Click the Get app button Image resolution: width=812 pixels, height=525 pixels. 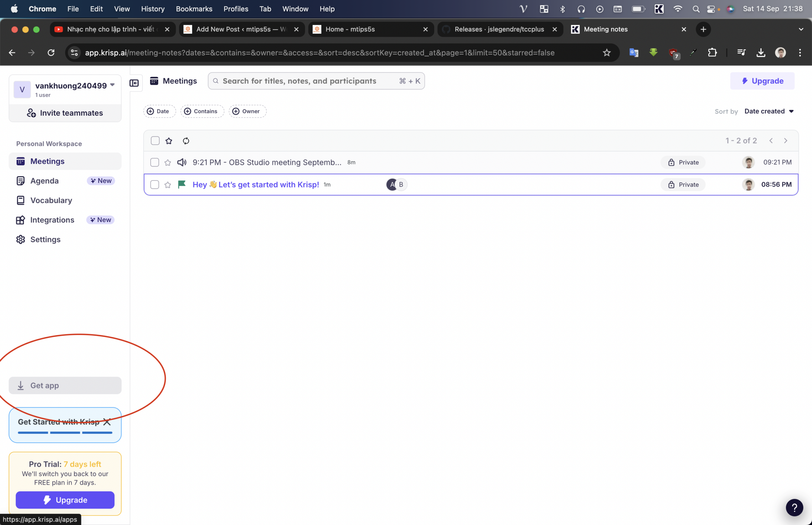pyautogui.click(x=65, y=385)
